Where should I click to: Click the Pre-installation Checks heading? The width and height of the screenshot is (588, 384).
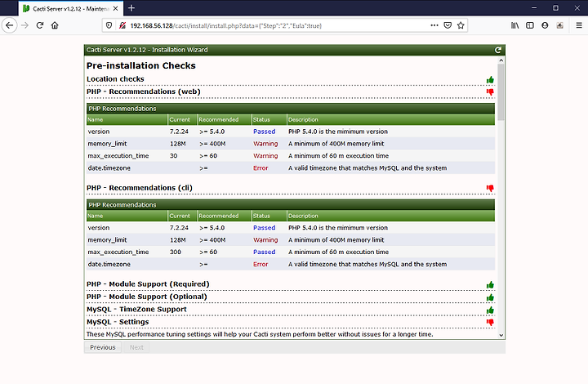[x=141, y=65]
